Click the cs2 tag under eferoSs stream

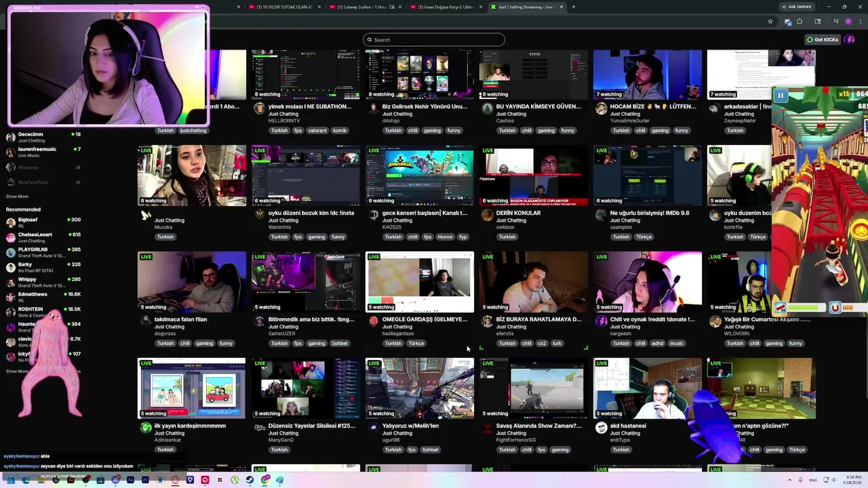pos(542,343)
